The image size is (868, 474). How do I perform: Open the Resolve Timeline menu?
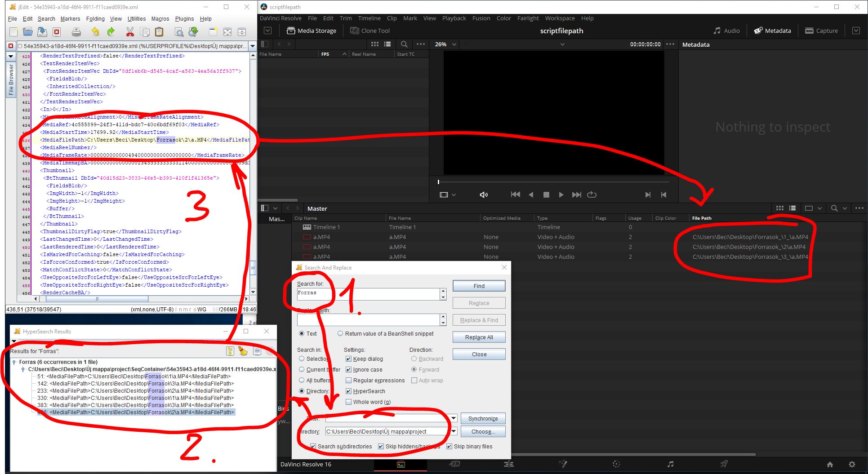tap(369, 18)
